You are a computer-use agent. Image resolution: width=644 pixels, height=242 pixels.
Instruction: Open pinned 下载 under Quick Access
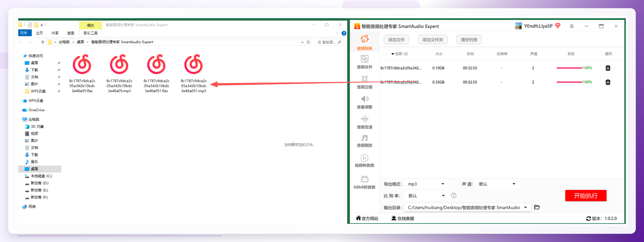32,70
